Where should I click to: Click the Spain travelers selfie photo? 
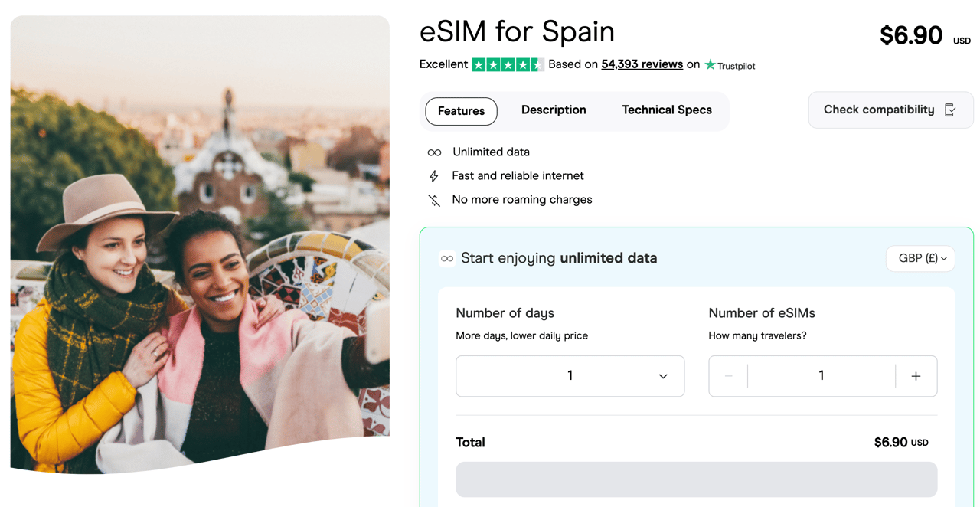(200, 245)
